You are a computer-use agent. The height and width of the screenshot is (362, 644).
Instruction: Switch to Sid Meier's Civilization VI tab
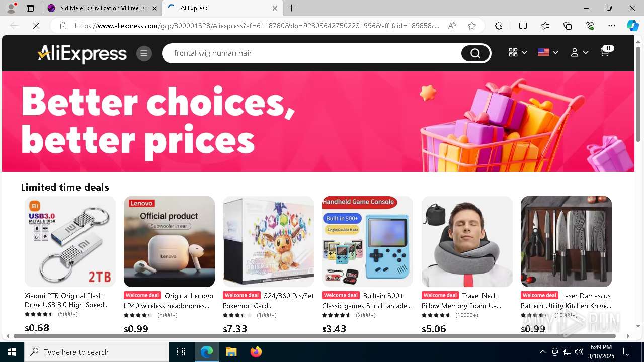click(101, 8)
